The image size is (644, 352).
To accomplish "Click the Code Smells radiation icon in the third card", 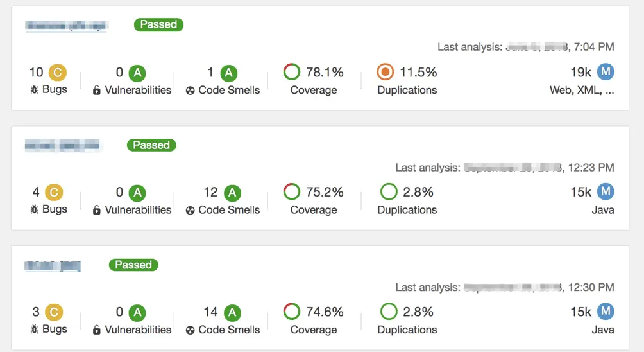I will (191, 330).
